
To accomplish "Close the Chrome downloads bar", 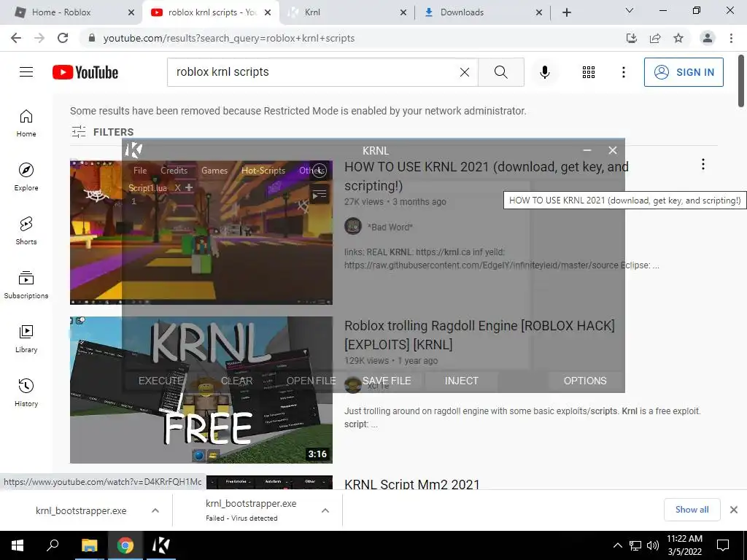I will point(734,510).
